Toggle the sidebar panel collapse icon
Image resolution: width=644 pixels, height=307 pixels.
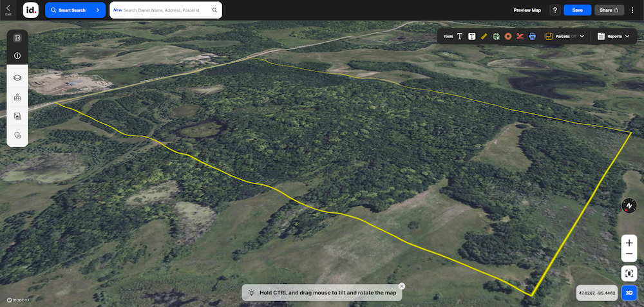(x=17, y=38)
